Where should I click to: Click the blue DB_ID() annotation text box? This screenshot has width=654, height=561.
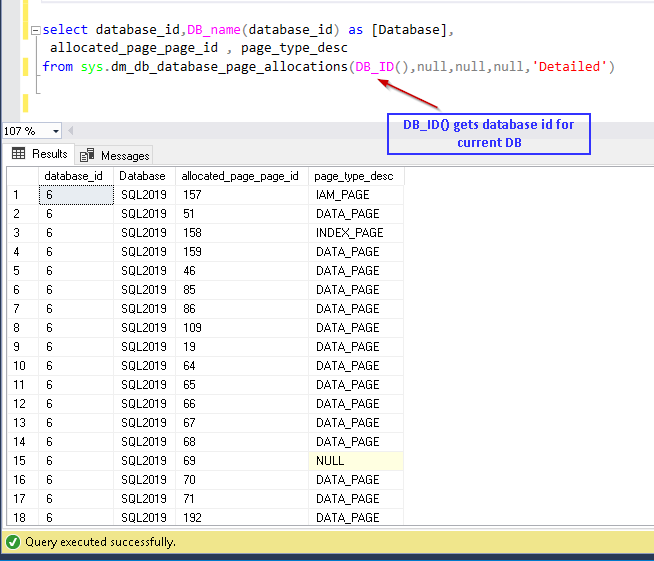point(488,134)
